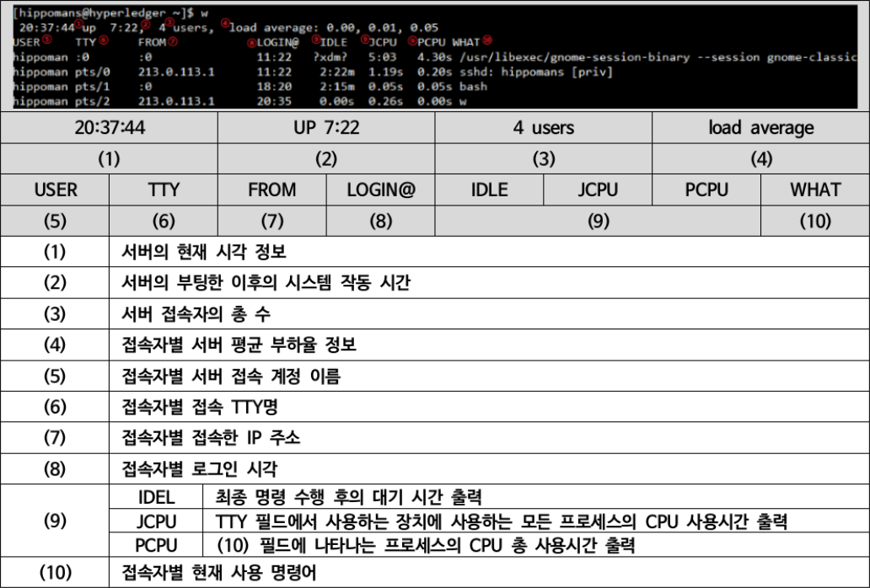Select '20:37:44' in the terminal output
Image resolution: width=870 pixels, height=588 pixels.
point(46,27)
